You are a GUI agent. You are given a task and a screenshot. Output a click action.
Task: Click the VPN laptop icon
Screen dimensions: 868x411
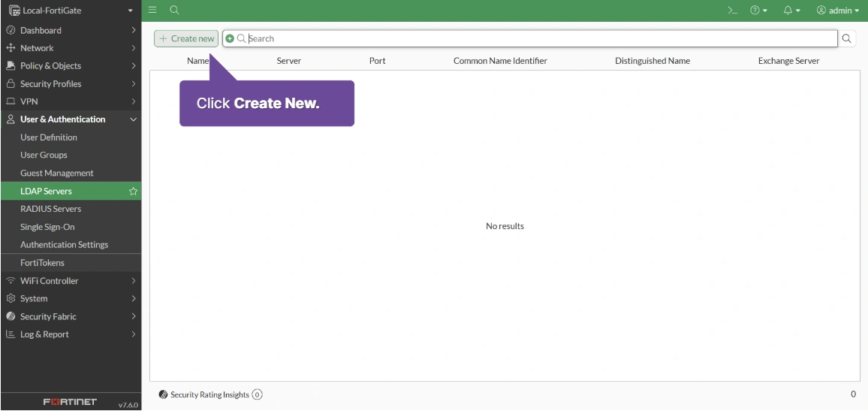tap(11, 101)
